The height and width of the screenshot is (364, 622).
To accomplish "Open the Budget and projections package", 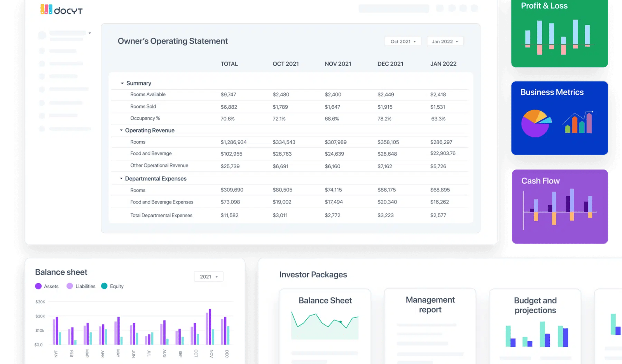I will (x=535, y=326).
